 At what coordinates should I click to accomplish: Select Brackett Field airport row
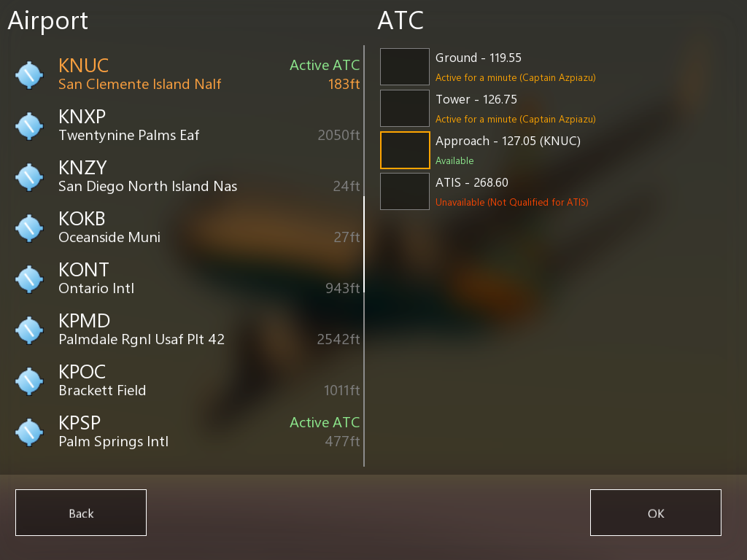pyautogui.click(x=186, y=381)
